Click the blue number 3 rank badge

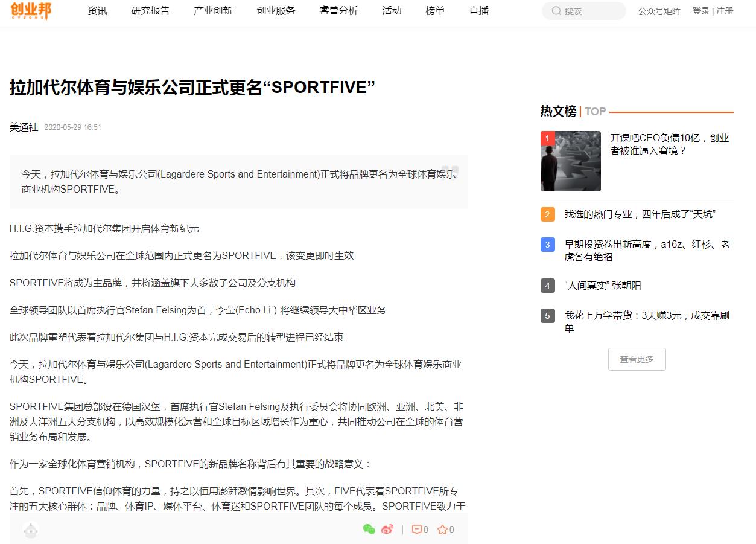pos(547,245)
